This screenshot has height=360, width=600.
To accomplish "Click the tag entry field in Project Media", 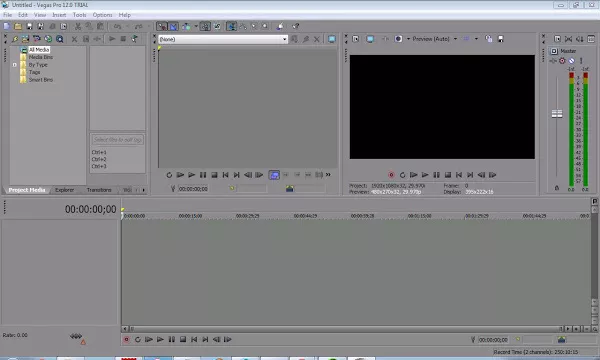I will (117, 140).
